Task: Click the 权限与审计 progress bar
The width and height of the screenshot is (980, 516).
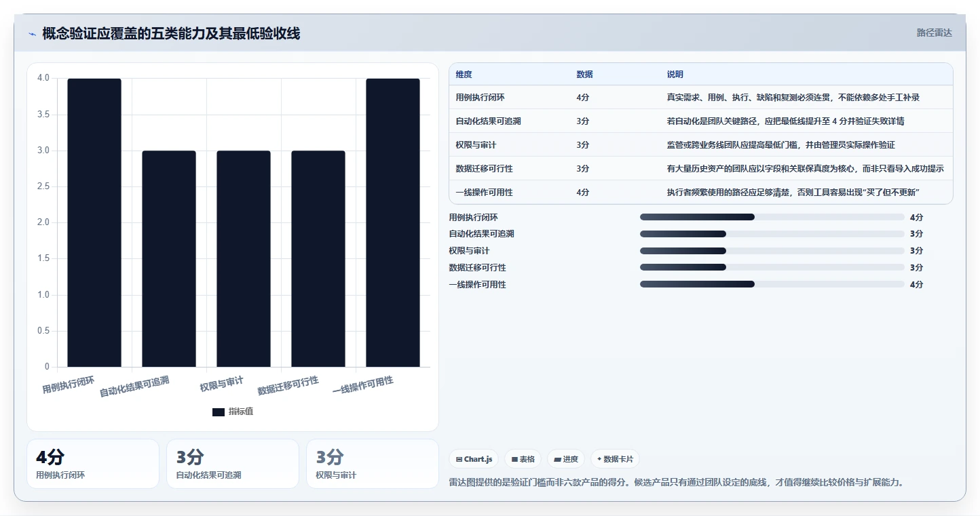Action: click(772, 251)
